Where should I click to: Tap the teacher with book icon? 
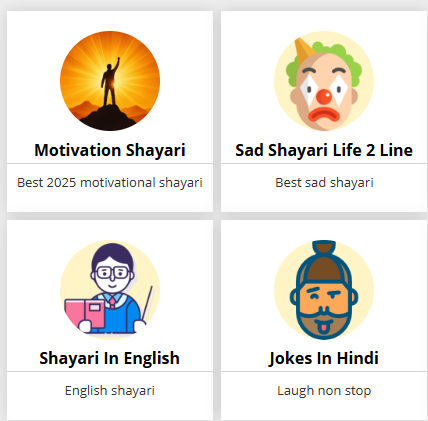click(x=110, y=290)
